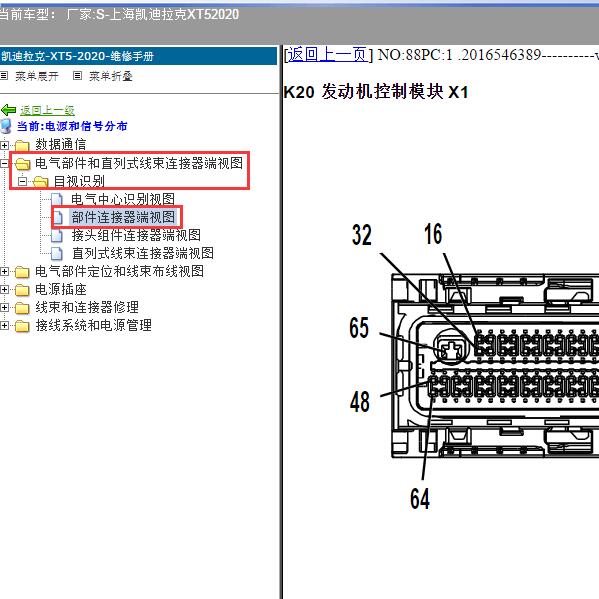
Task: Click the K20 connector end view drawing
Action: 495,366
